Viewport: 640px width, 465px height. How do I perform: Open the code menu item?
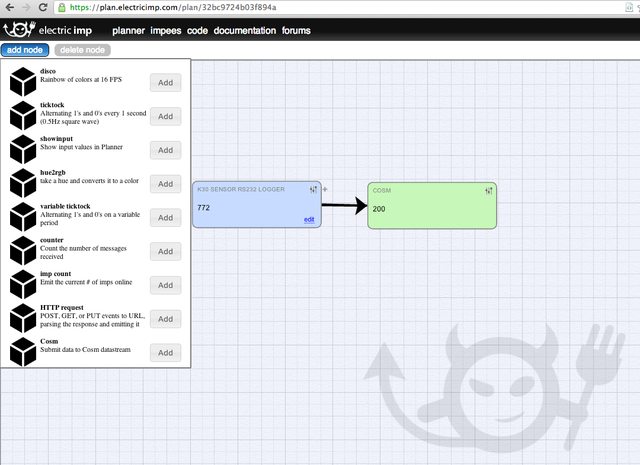coord(198,31)
